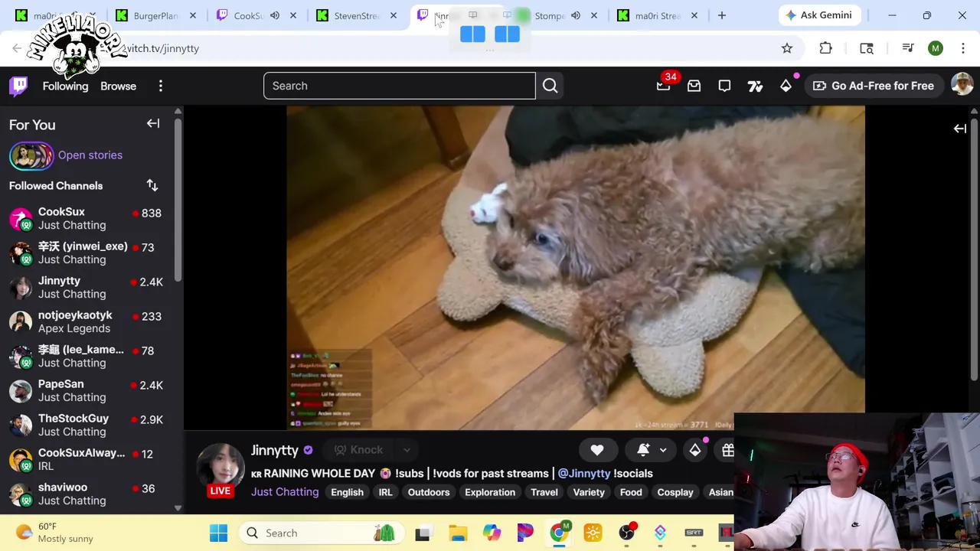Switch to the BurgerPlan tab
980x551 pixels.
(x=156, y=15)
